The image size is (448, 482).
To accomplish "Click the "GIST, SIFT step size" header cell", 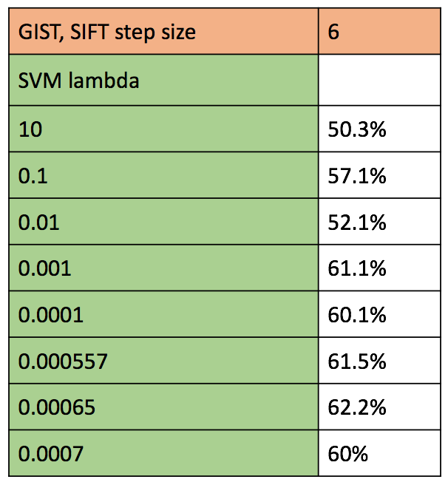I will pos(163,33).
